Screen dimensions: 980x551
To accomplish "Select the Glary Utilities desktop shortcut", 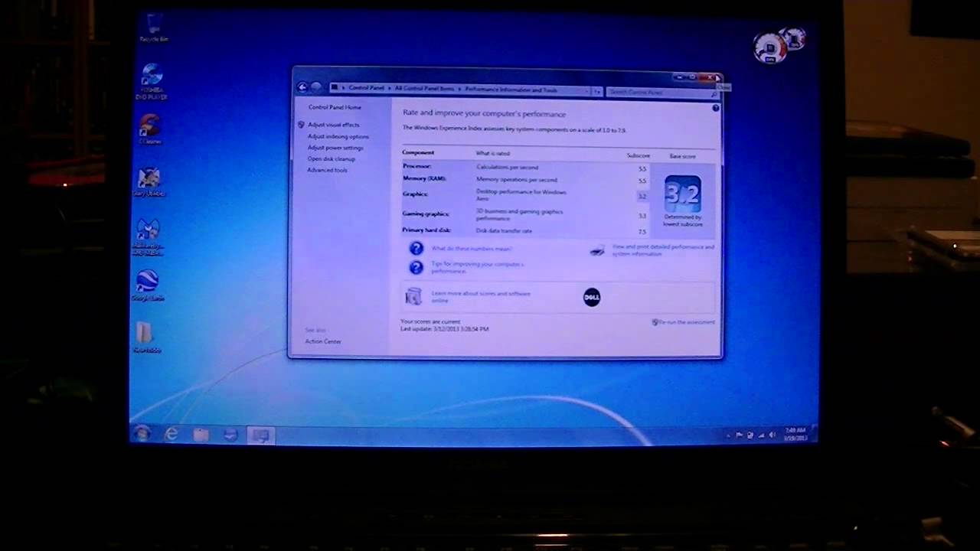I will tap(149, 182).
